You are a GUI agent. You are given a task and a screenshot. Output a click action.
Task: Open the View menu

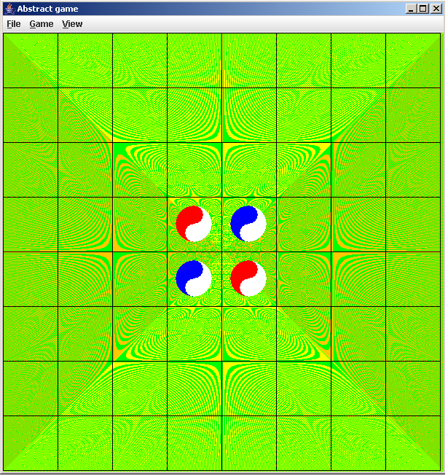click(72, 24)
